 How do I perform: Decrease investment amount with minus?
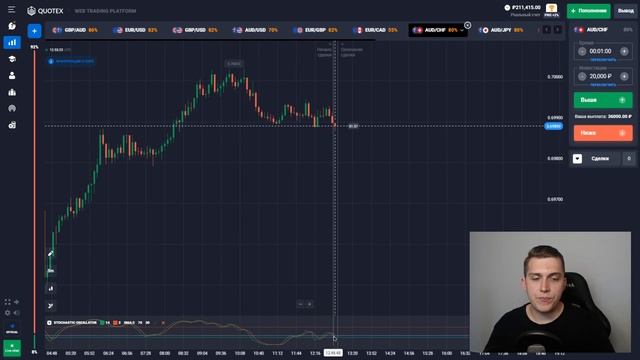582,76
